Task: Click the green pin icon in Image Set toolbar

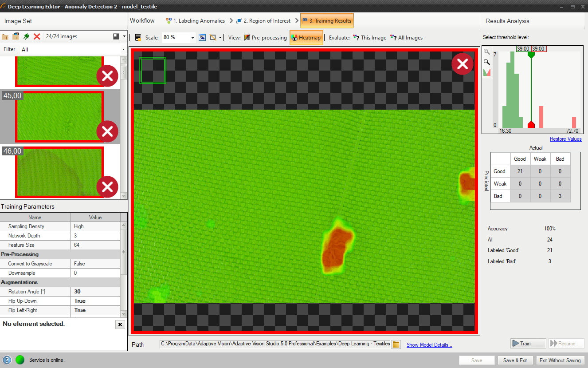Action: click(x=27, y=37)
